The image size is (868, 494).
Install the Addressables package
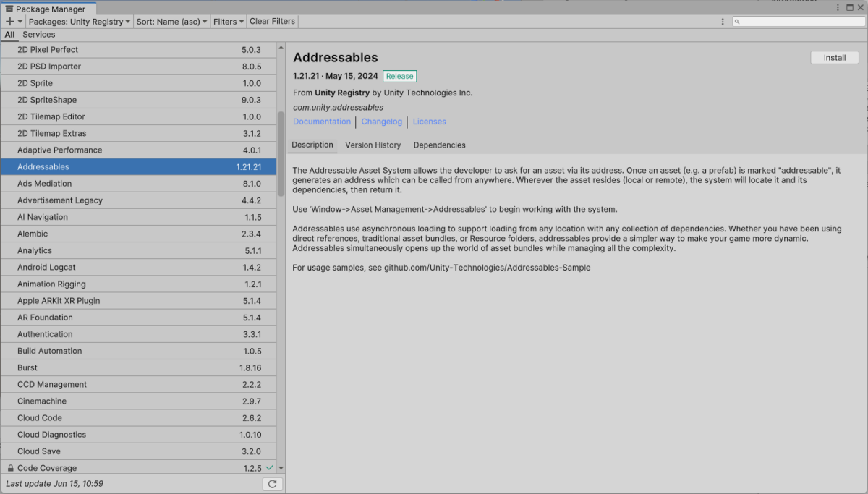tap(835, 58)
